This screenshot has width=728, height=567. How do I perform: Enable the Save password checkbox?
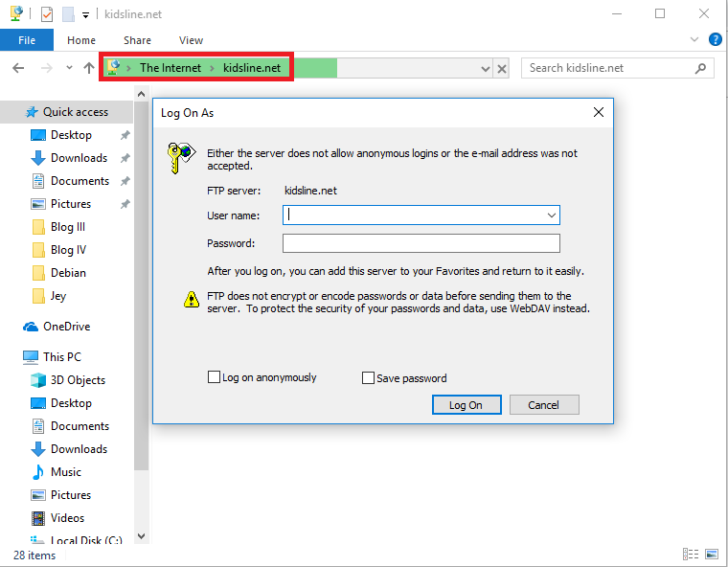[368, 378]
